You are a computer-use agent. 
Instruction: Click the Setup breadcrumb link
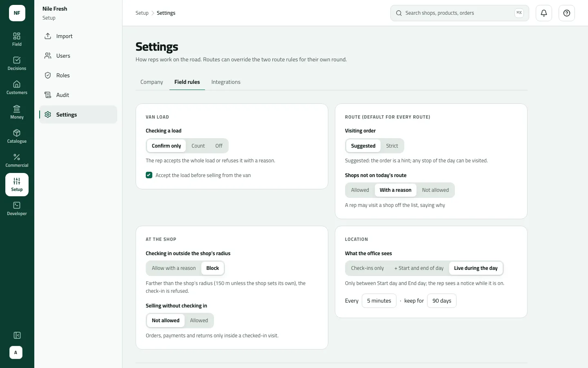point(142,13)
